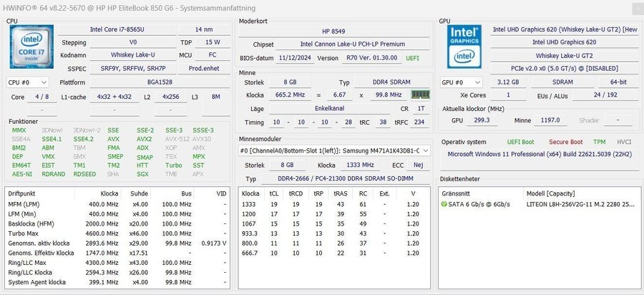Click the module type DDR4-2666 / PC4-21300 field

[x=345, y=179]
